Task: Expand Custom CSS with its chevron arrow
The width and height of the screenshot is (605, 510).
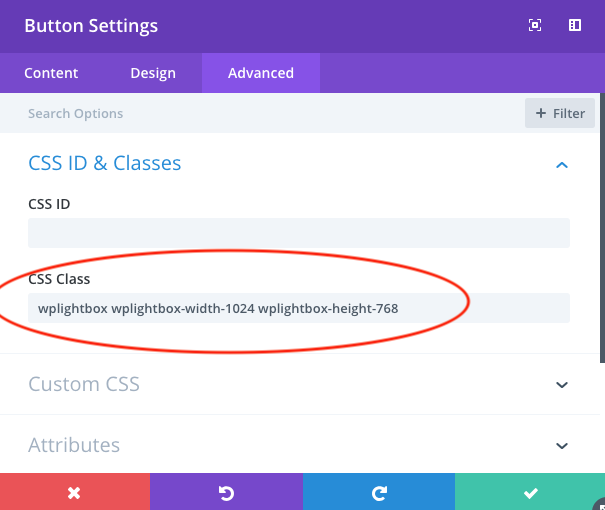Action: click(x=562, y=385)
